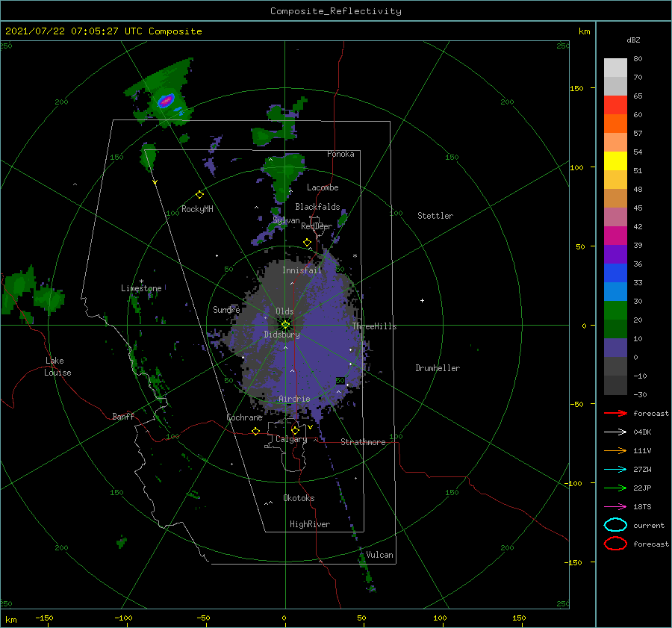Click the yellow diamond marker beside RockyMH
Viewport: 672px width, 628px height.
(199, 195)
